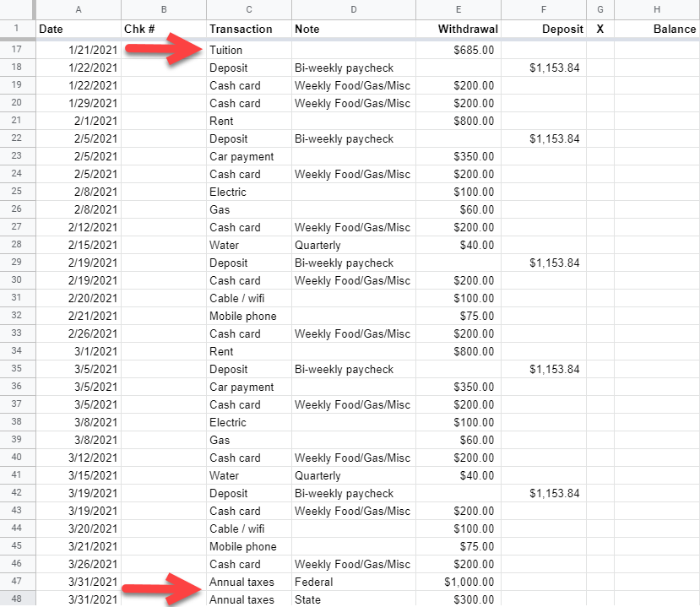Screen dimensions: 700x607
Task: Select row 17 by its row number
Action: point(15,49)
